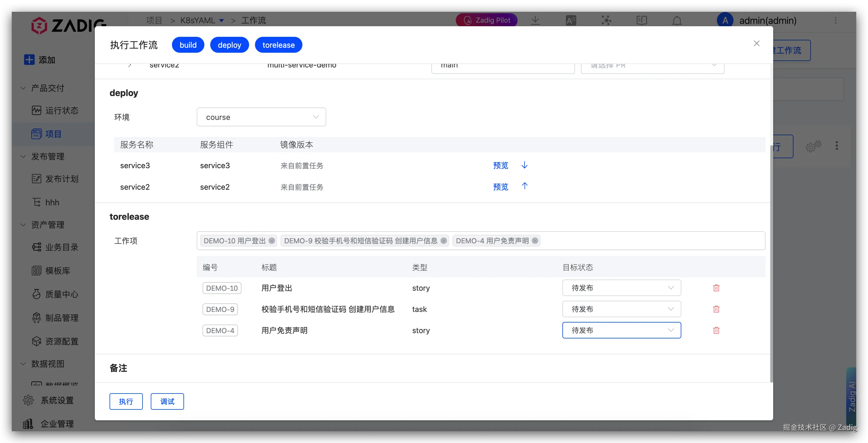
Task: Expand the service2 build row chevron
Action: tap(130, 65)
